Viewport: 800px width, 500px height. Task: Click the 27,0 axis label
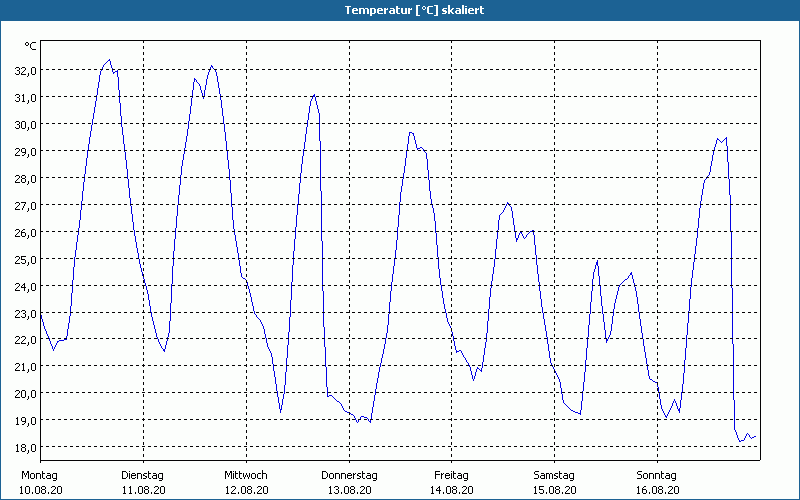(26, 206)
